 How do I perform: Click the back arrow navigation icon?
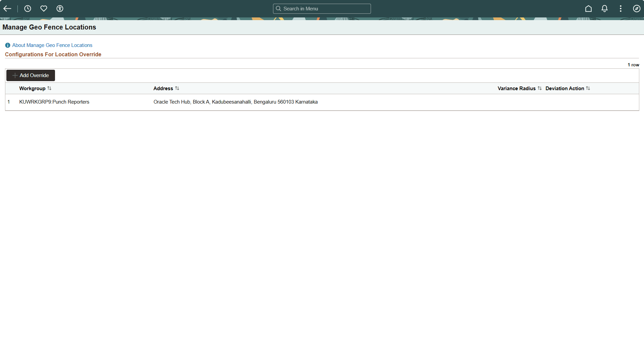pyautogui.click(x=7, y=8)
